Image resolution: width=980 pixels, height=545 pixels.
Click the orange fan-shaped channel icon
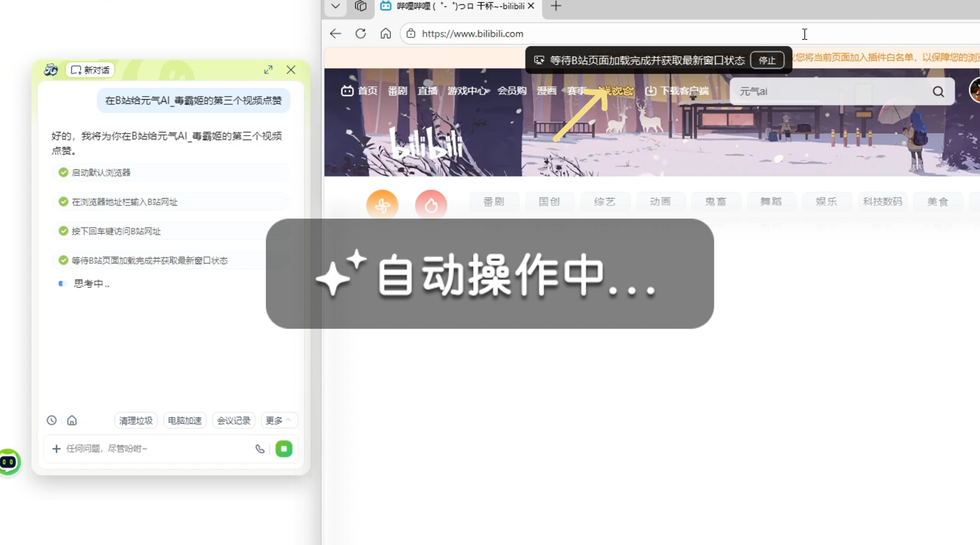click(382, 205)
